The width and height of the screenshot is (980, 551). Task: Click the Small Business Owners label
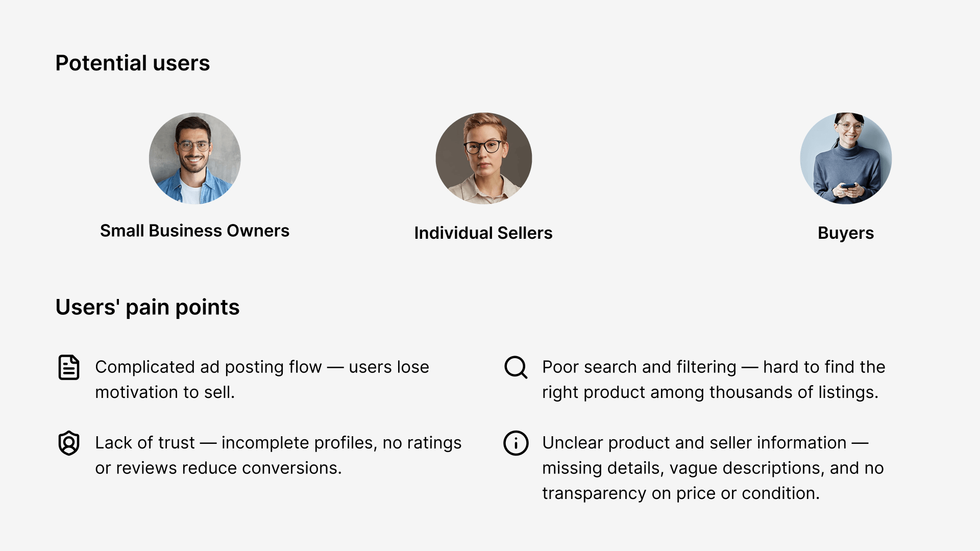(194, 231)
